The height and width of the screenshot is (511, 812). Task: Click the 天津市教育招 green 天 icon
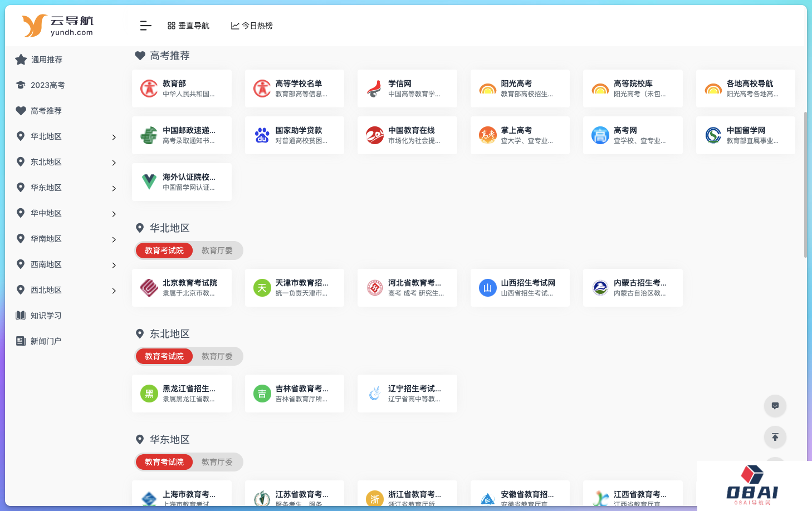(262, 288)
